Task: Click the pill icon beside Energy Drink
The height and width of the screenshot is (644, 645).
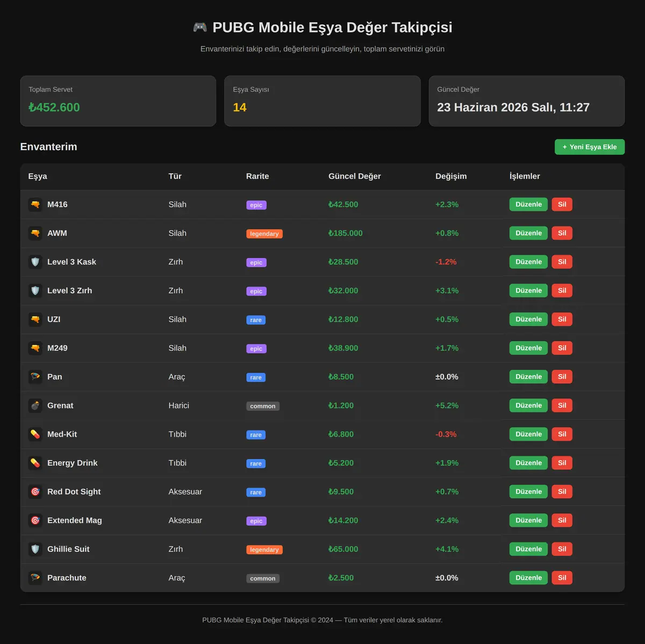Action: (35, 463)
